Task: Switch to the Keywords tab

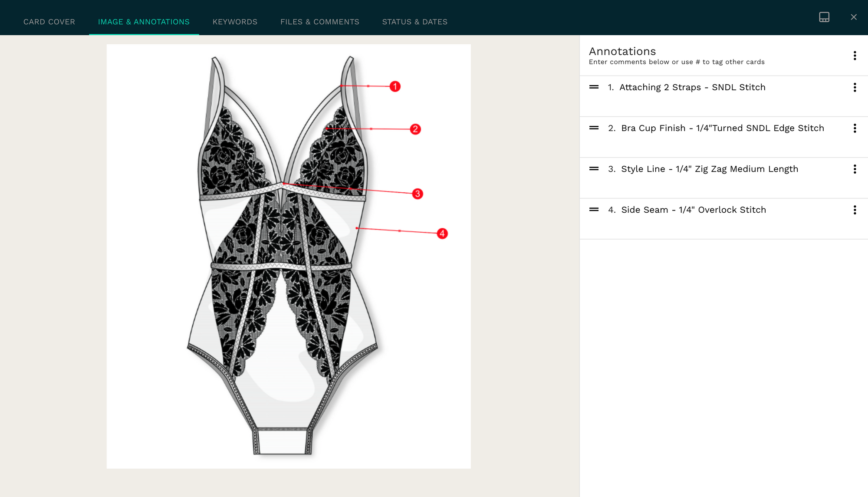Action: pos(235,22)
